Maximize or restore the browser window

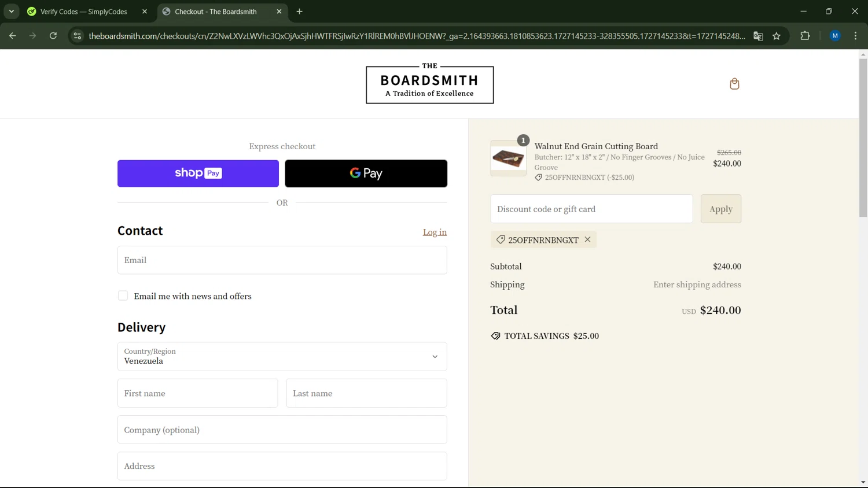pos(829,12)
